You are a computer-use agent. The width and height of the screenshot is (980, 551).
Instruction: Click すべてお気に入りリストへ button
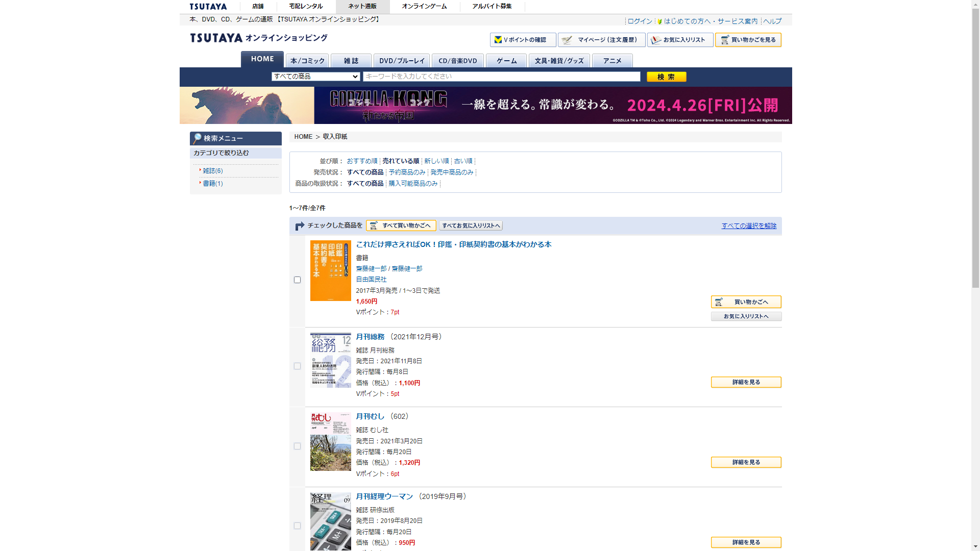(471, 226)
